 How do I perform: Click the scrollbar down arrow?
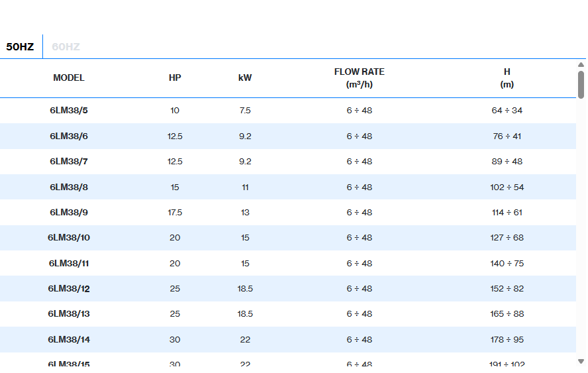coord(581,361)
